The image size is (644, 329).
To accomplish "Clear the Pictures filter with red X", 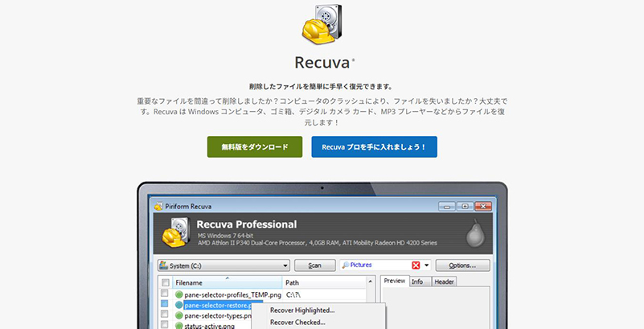I will coord(416,265).
